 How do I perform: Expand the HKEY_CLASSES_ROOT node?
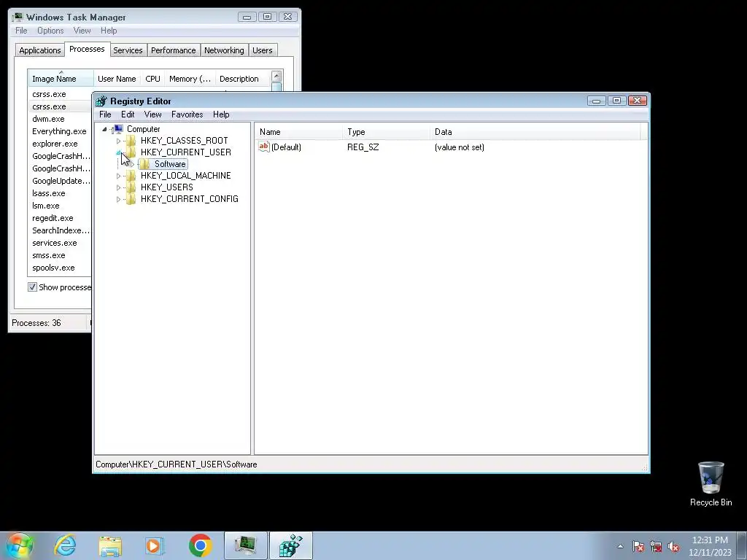point(119,141)
